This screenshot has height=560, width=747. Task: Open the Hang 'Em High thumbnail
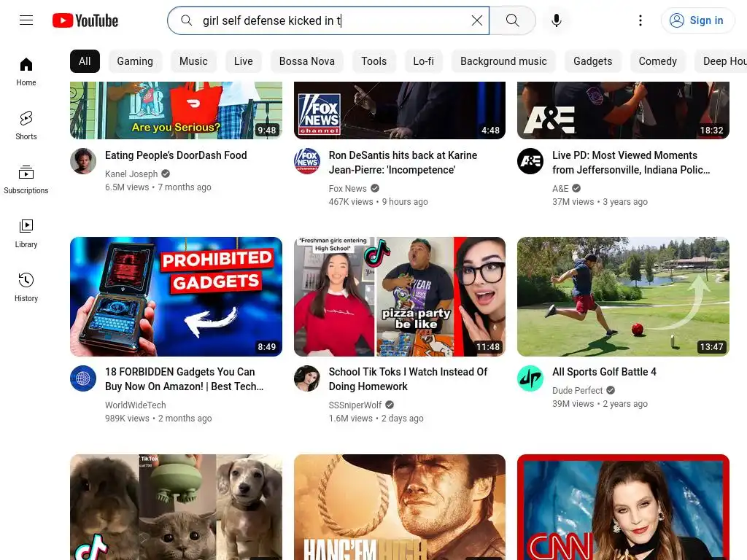(400, 507)
